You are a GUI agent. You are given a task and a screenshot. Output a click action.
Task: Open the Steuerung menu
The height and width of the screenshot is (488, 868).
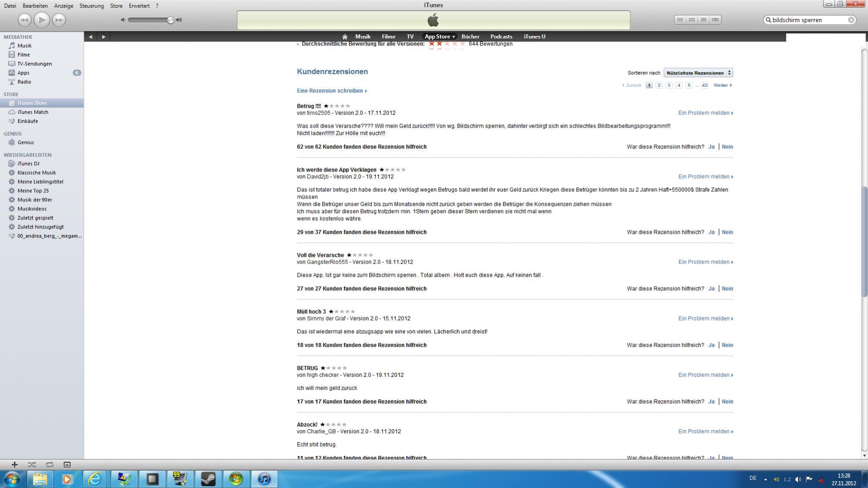click(x=91, y=6)
